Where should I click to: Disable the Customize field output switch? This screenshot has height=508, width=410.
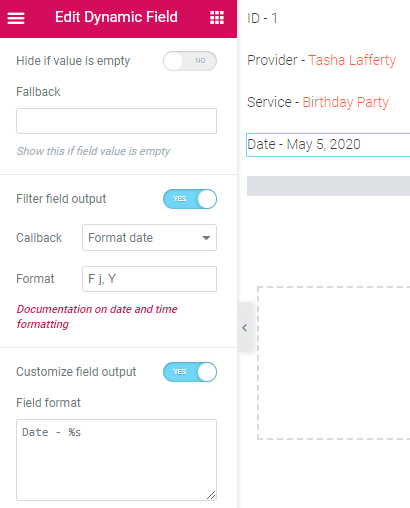[190, 372]
